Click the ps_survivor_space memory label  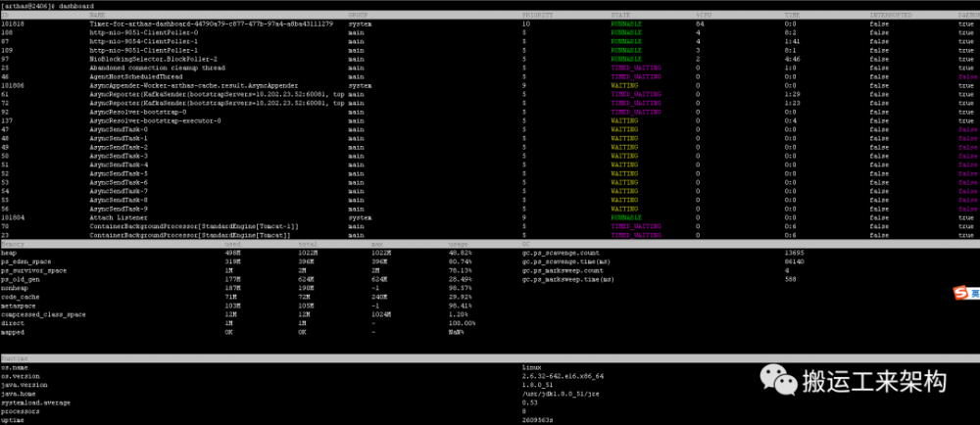pyautogui.click(x=33, y=270)
